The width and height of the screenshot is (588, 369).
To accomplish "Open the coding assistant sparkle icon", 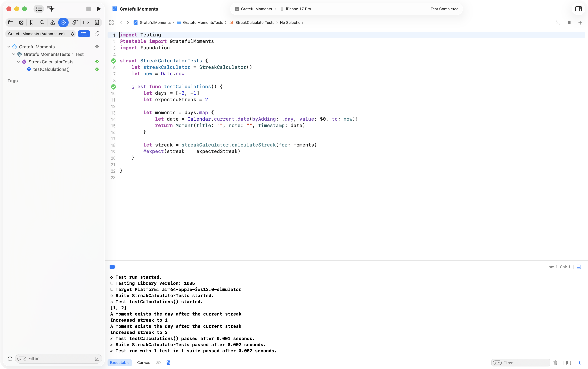I will (51, 9).
